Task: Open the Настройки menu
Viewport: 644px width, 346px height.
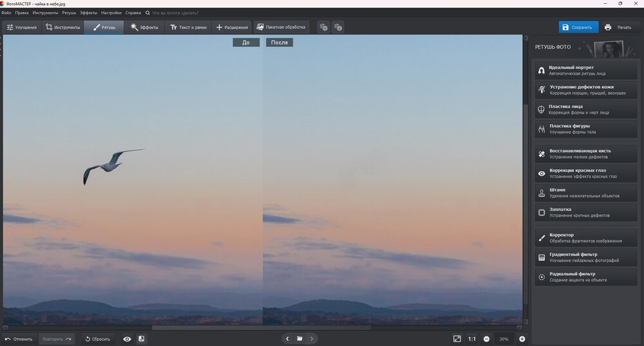Action: pyautogui.click(x=111, y=13)
